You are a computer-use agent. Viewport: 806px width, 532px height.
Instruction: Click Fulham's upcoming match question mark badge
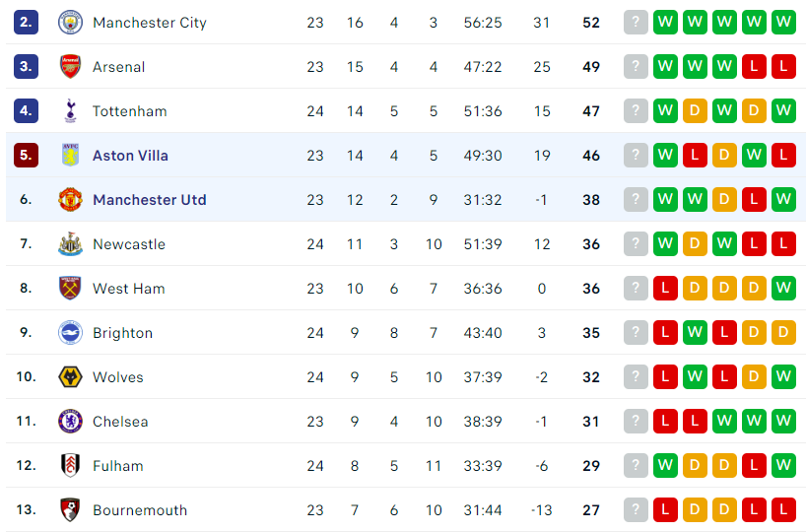[x=636, y=465]
